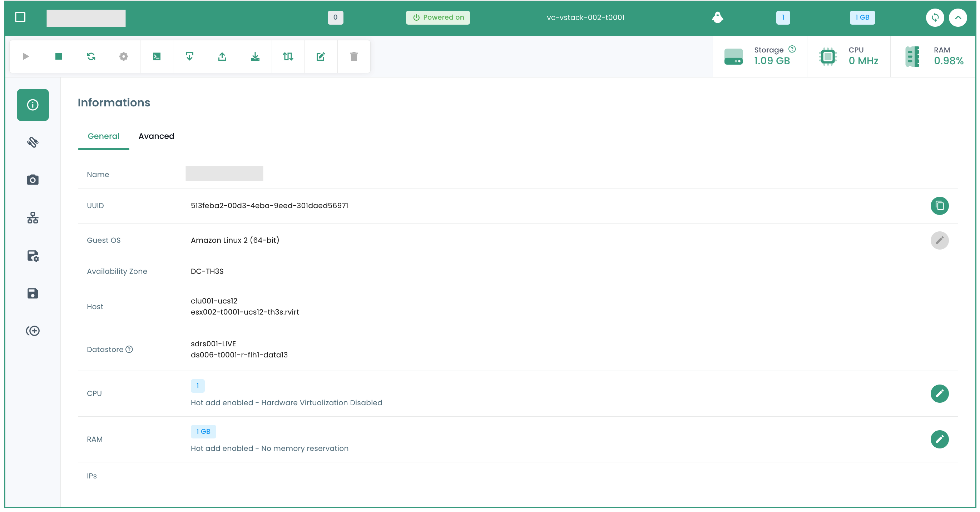Click the console terminal toolbar icon
Image resolution: width=980 pixels, height=512 pixels.
click(x=156, y=57)
